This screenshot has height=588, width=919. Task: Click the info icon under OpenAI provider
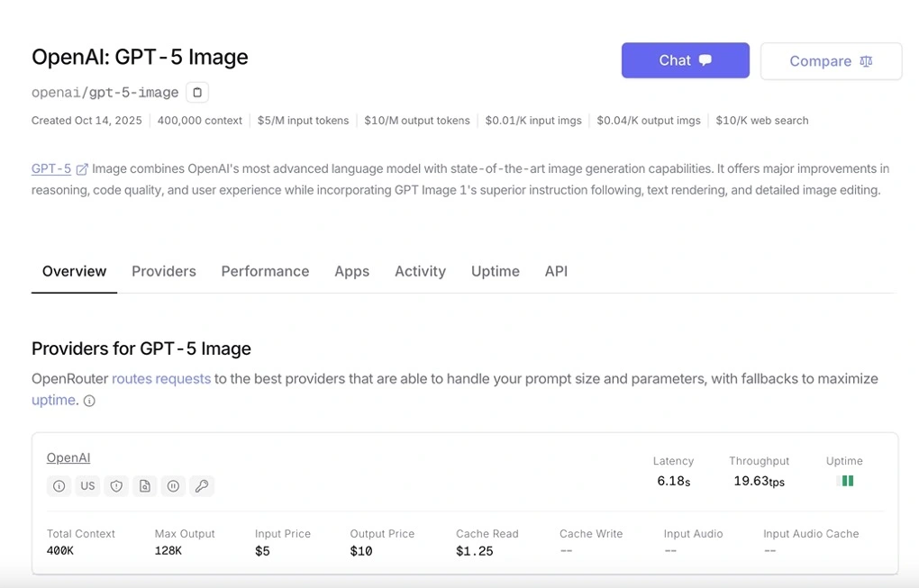pos(59,486)
